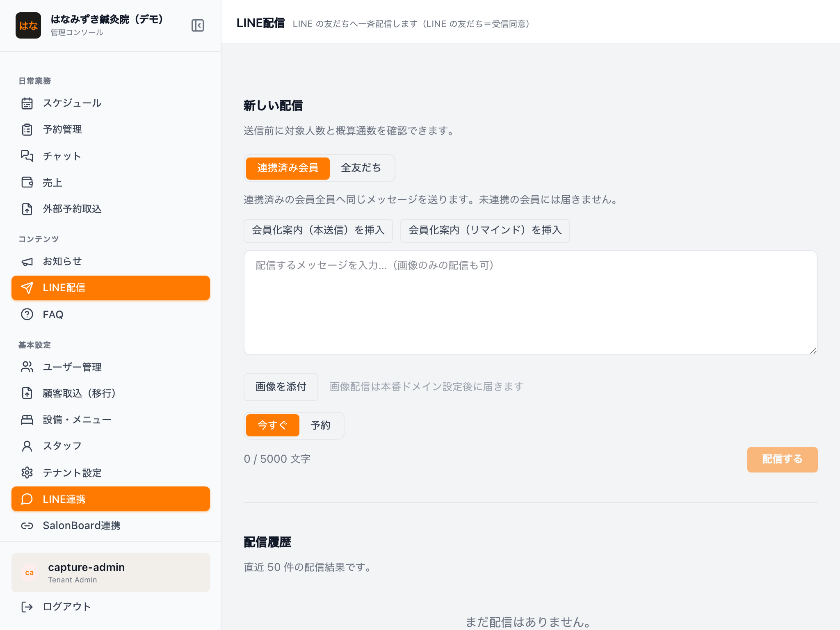Click the 0 / 5000 文字 counter
The width and height of the screenshot is (840, 630).
tap(277, 459)
